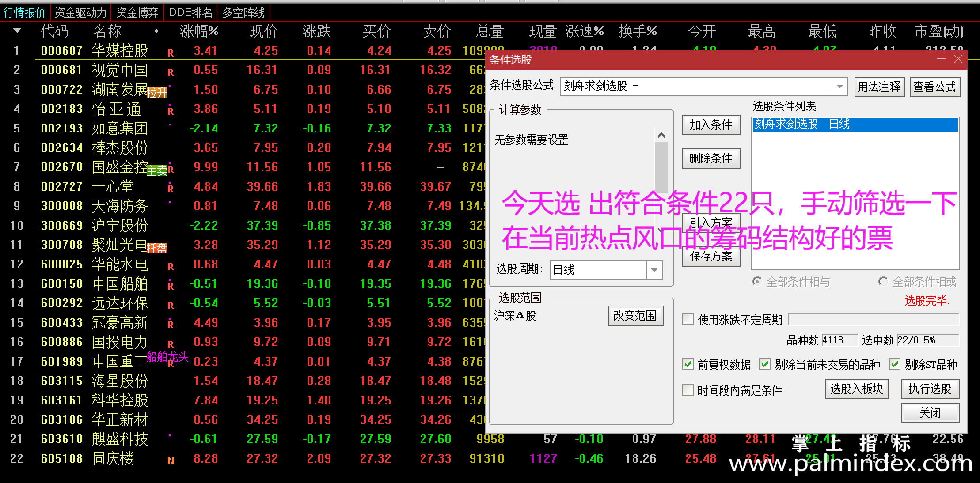Switch to the 行情报价 tab
Image resolution: width=980 pixels, height=483 pixels.
[x=25, y=12]
